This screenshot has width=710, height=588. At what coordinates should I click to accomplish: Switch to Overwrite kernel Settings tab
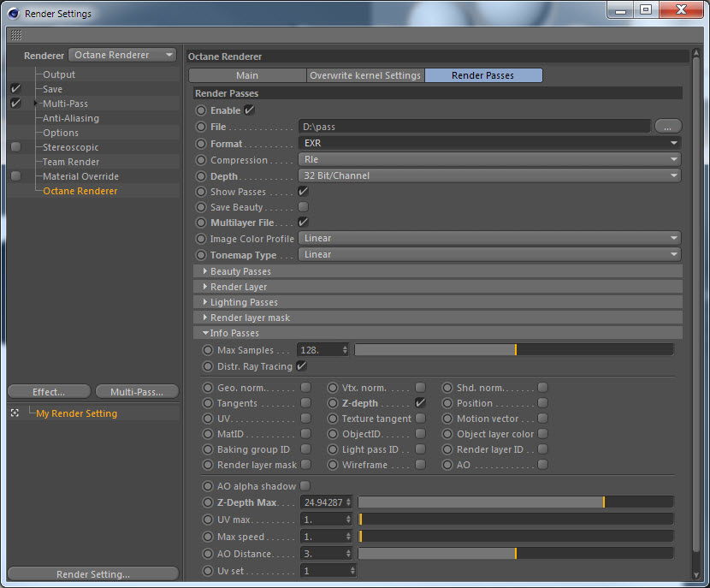[x=365, y=75]
